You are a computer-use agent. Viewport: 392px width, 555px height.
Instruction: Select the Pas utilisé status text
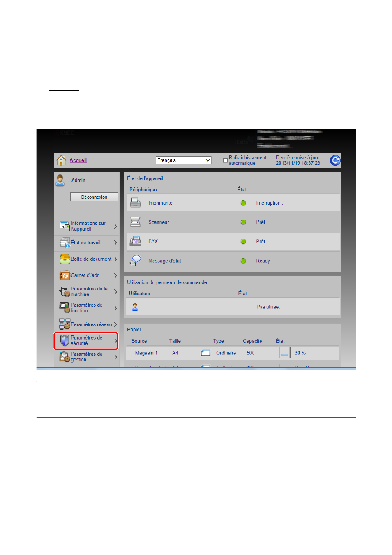[268, 307]
